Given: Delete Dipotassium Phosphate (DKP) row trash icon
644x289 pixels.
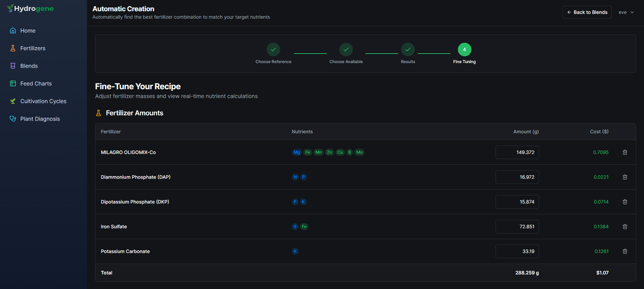Looking at the screenshot, I should (625, 202).
